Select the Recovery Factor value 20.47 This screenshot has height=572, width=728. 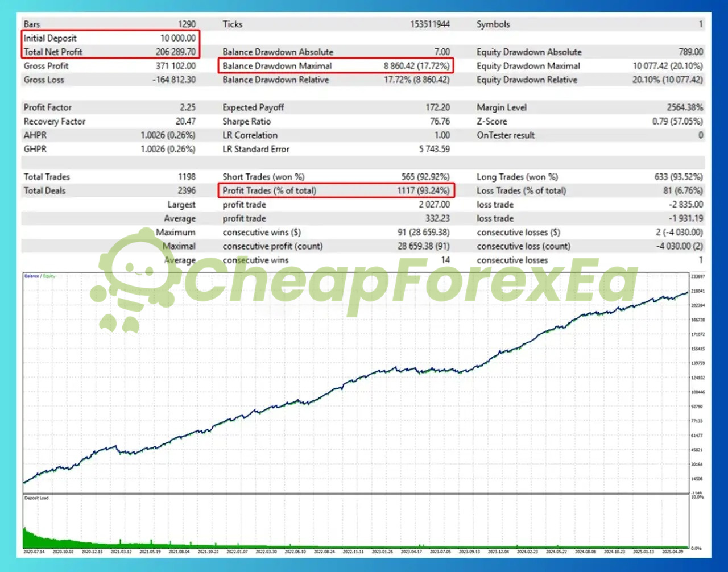tap(185, 121)
